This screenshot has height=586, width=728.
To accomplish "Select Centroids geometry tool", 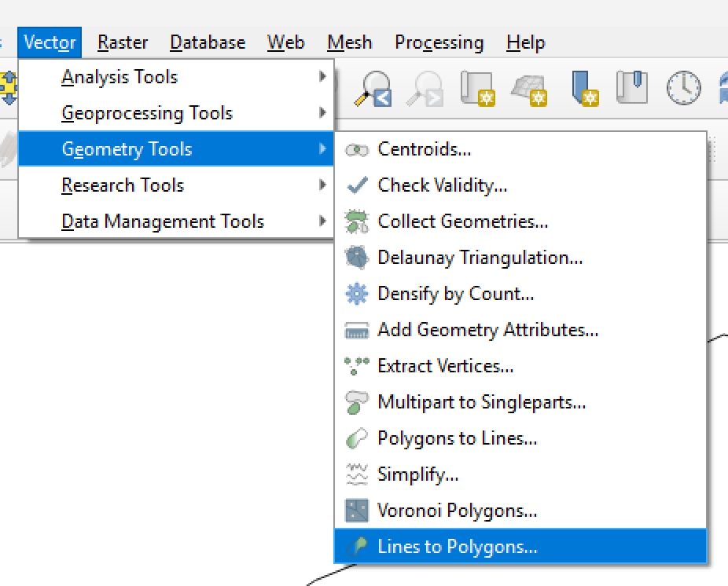I will (425, 149).
